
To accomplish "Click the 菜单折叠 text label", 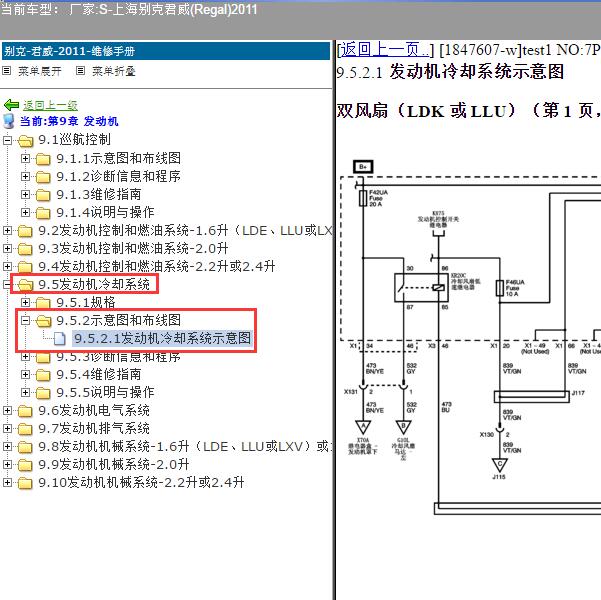I will (x=113, y=71).
